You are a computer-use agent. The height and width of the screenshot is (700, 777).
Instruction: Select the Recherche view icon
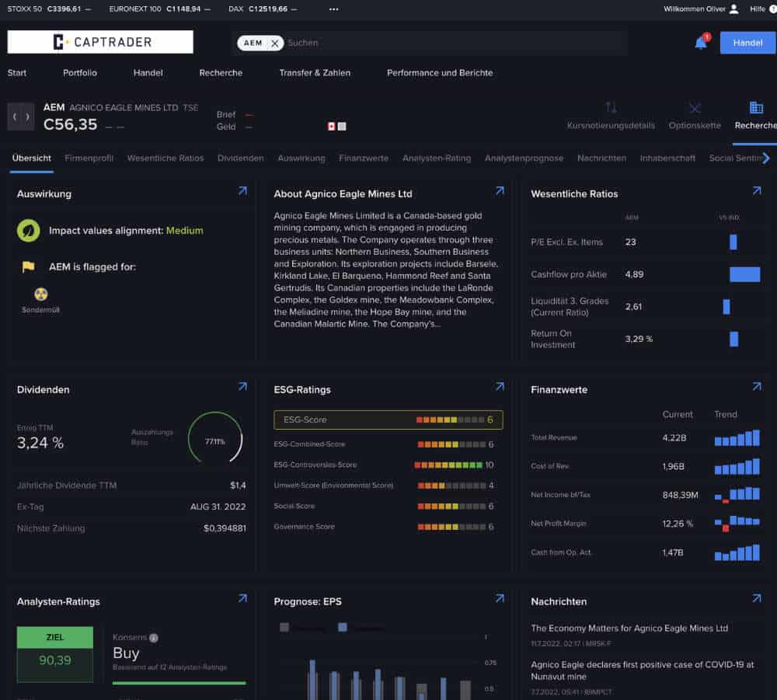pos(756,107)
